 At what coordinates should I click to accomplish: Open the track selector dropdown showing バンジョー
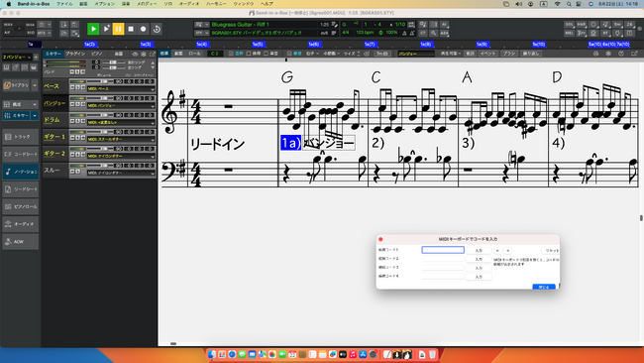tap(17, 57)
